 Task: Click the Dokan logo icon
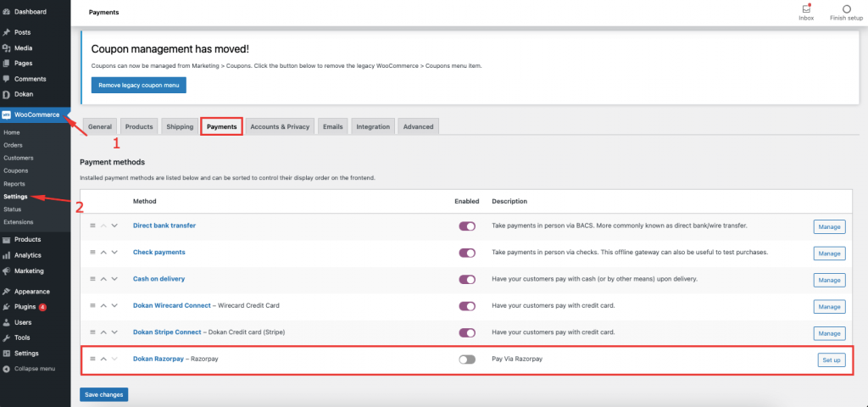(6, 95)
